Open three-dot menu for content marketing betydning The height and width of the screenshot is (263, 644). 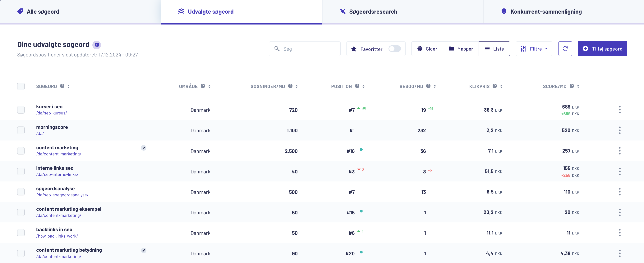(x=620, y=253)
